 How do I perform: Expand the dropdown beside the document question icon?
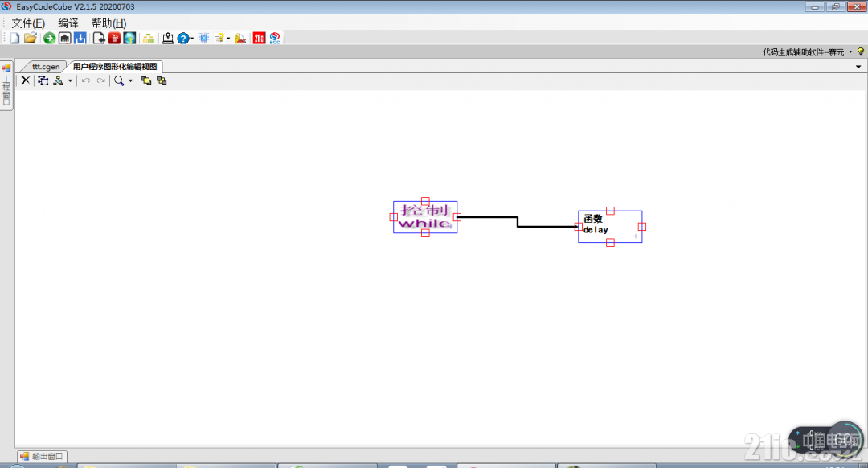(228, 39)
